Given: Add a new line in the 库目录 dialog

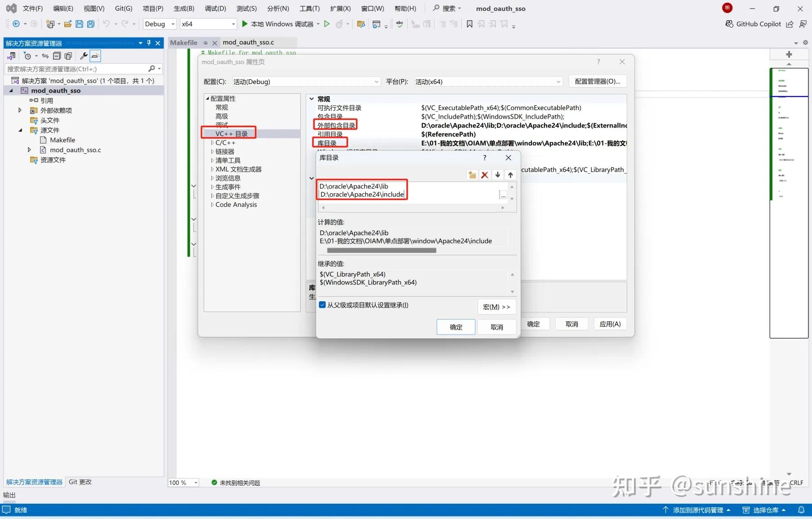Looking at the screenshot, I should 472,175.
